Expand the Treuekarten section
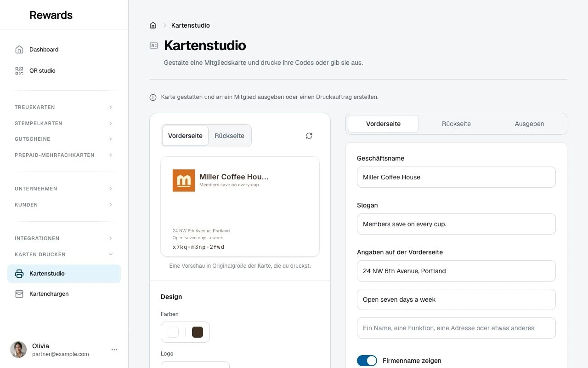 coord(64,107)
